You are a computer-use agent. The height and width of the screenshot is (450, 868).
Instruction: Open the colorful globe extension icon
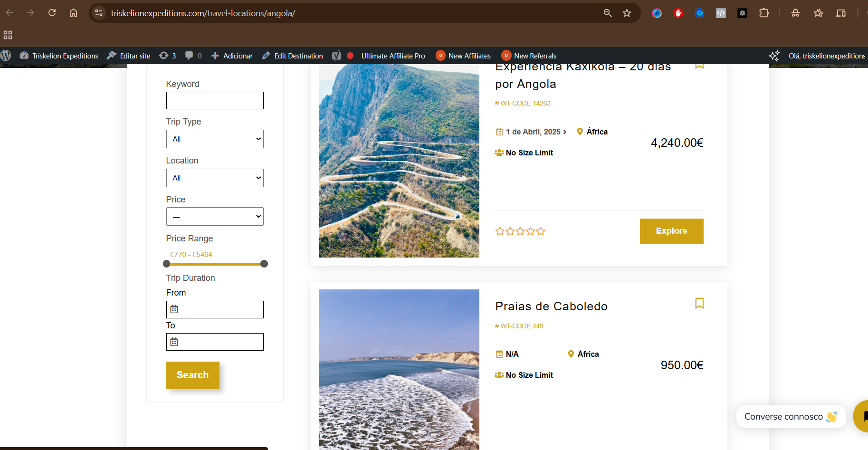[657, 13]
